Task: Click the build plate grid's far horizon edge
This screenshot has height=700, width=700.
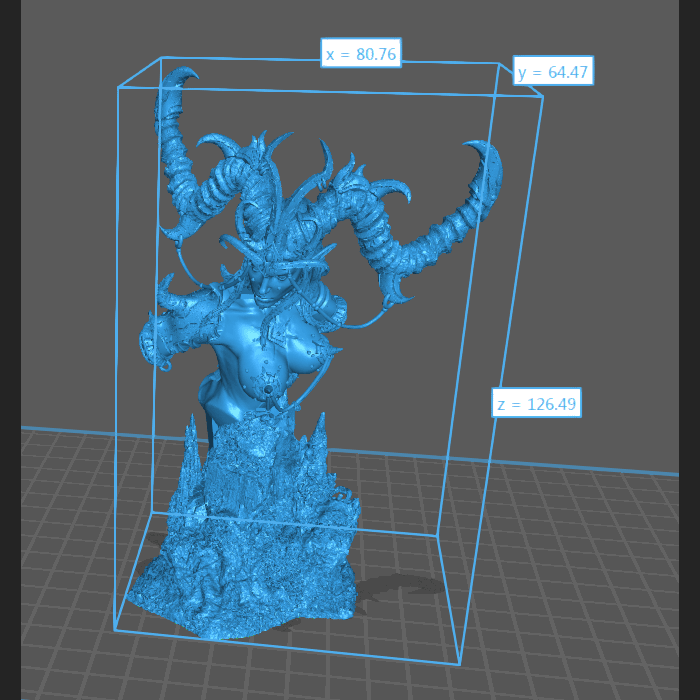Action: point(600,467)
